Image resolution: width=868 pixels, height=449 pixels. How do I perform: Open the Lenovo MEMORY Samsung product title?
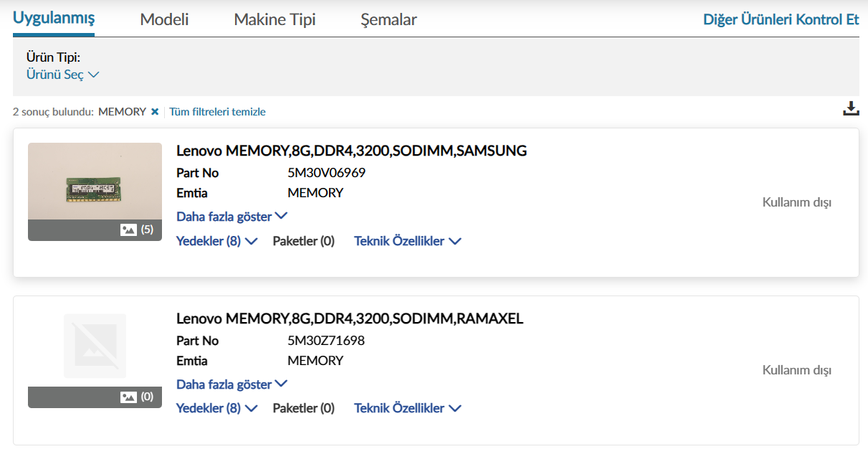351,151
